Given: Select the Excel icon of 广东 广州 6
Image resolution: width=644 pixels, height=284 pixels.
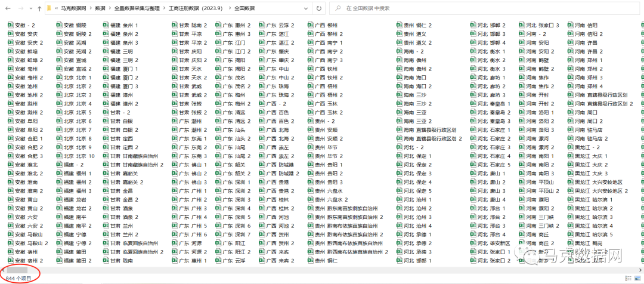Looking at the screenshot, I should (x=175, y=234).
